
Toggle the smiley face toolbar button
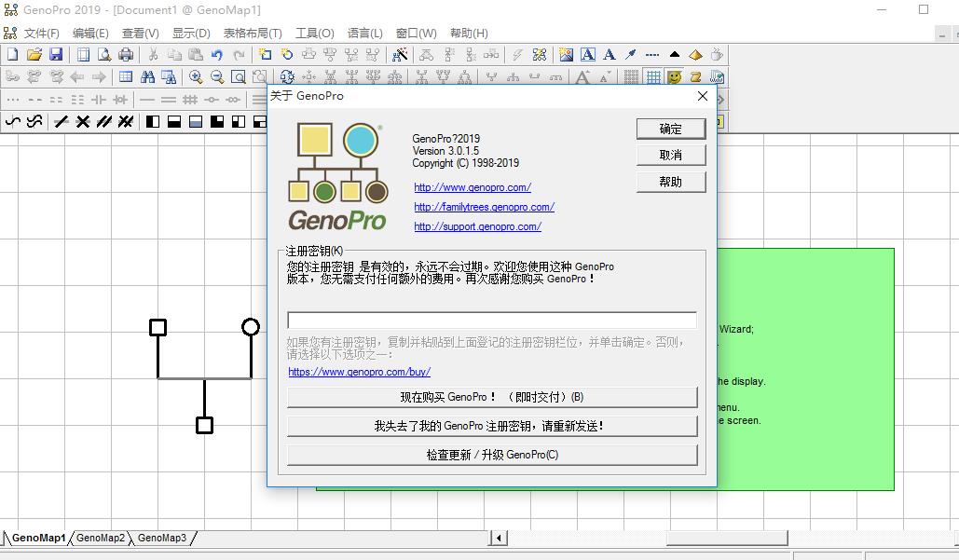pyautogui.click(x=675, y=77)
